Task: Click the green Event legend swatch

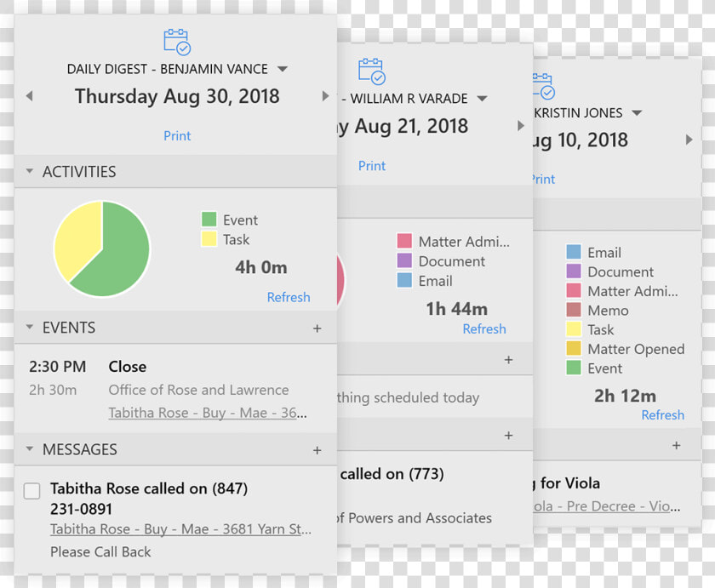Action: tap(209, 220)
